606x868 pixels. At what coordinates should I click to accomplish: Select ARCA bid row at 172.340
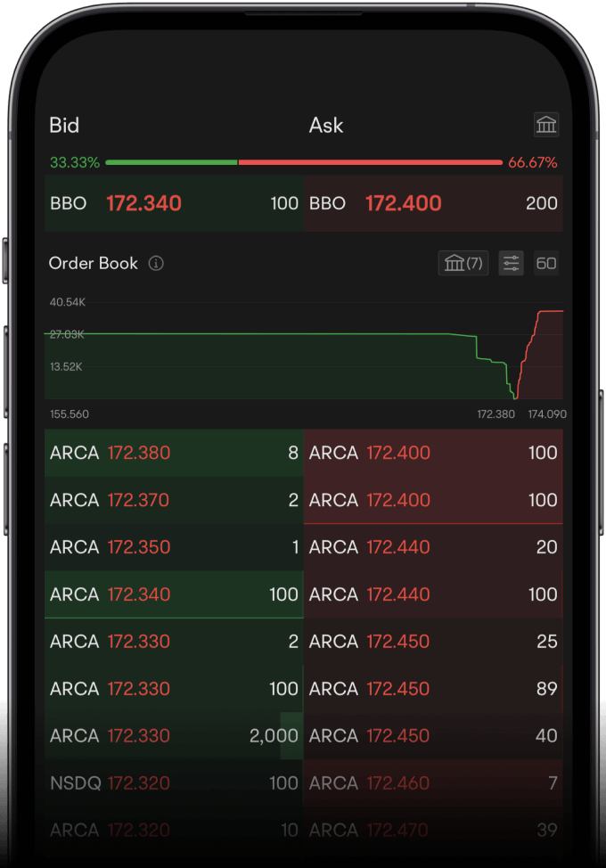174,594
